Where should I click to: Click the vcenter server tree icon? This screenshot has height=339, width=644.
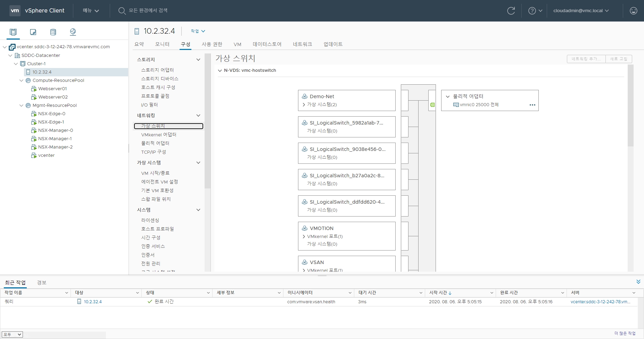coord(12,47)
